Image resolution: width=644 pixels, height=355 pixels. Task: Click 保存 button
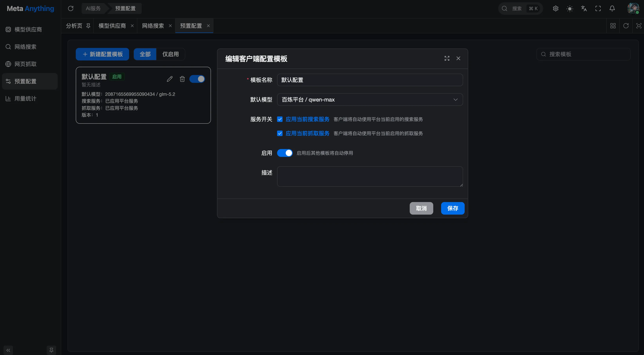(452, 208)
